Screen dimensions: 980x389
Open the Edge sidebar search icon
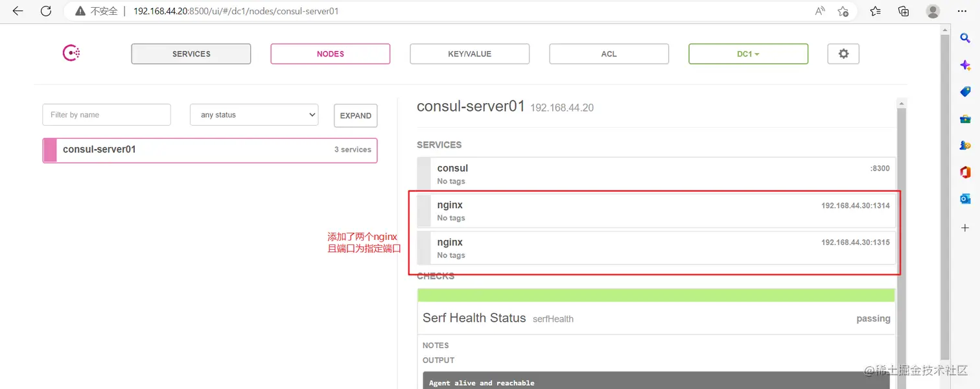pos(965,39)
